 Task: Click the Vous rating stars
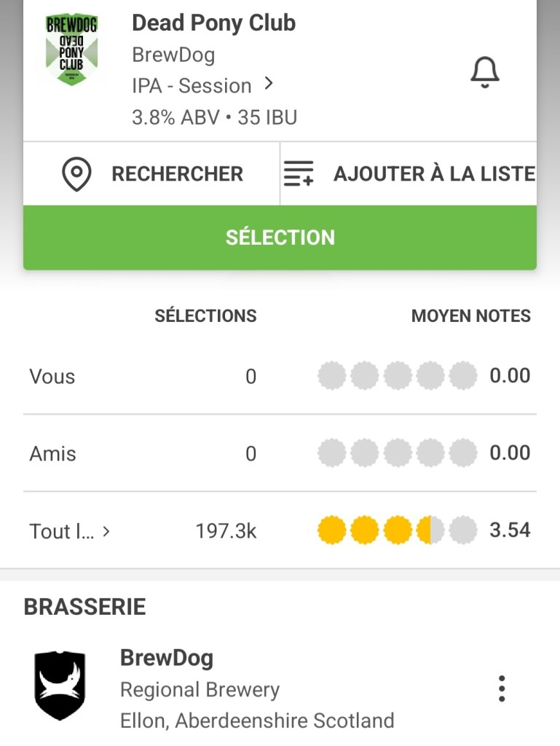pyautogui.click(x=397, y=377)
